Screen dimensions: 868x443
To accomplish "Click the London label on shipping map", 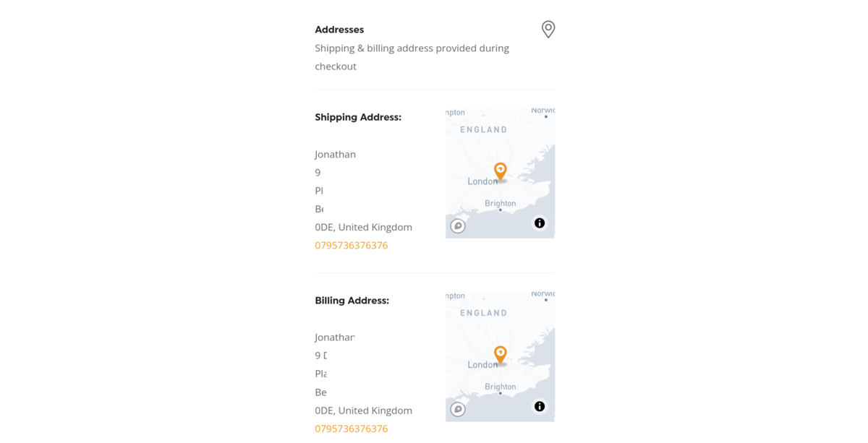I will pyautogui.click(x=482, y=181).
